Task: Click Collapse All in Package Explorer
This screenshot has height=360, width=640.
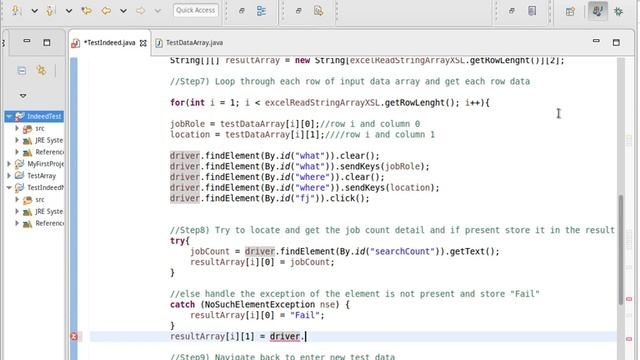Action: pyautogui.click(x=22, y=71)
